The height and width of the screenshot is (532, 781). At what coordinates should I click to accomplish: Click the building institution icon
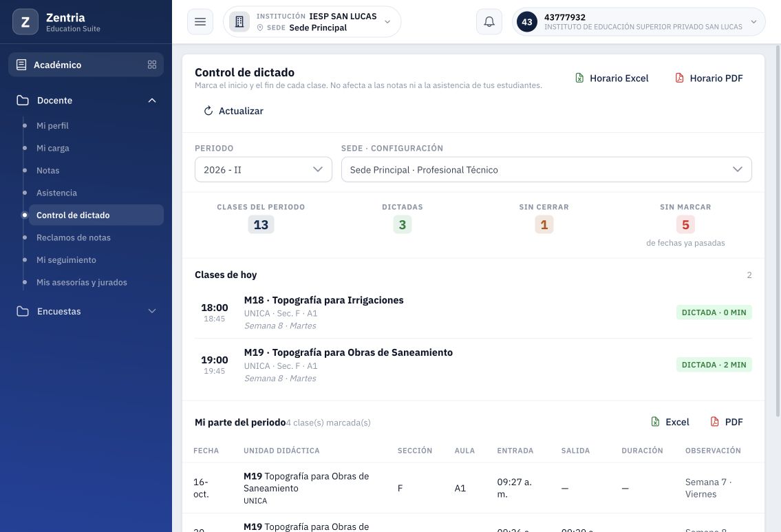(239, 22)
